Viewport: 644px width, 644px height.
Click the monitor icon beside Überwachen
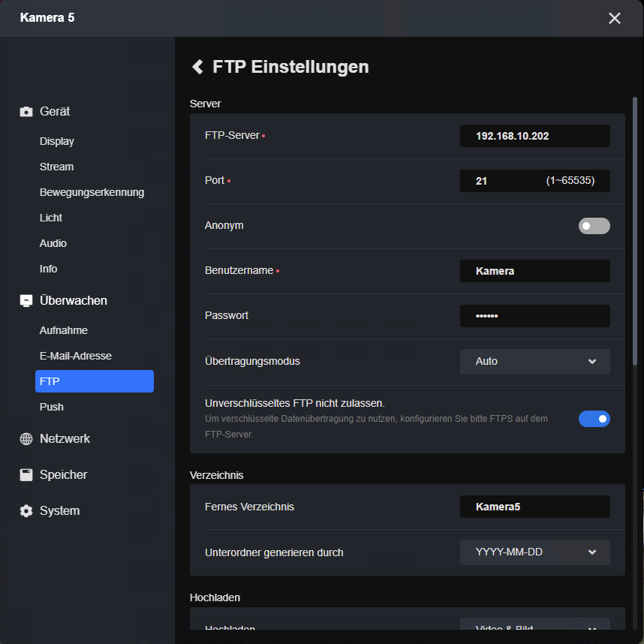click(x=26, y=301)
